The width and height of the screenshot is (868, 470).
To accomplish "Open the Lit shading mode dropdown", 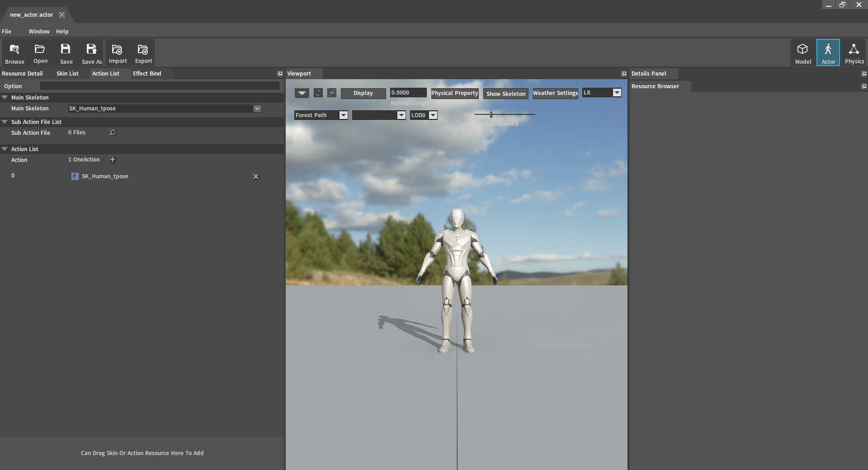I will pyautogui.click(x=617, y=93).
